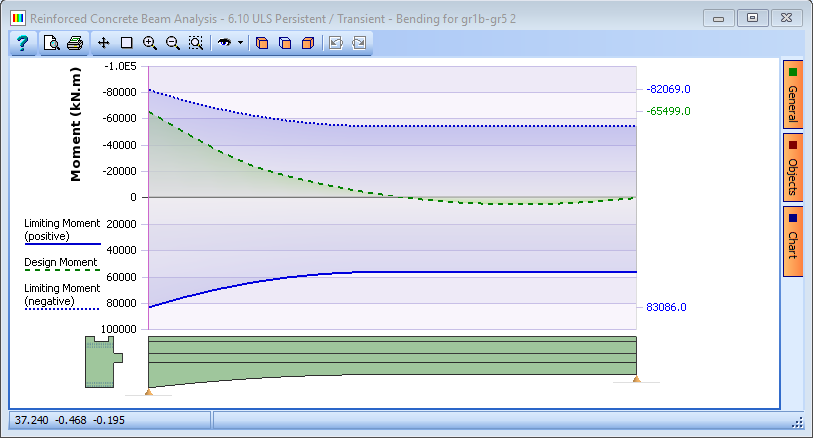Click the Limiting Moment (negative) legend entry
Screen dimensions: 813x438
(62, 296)
